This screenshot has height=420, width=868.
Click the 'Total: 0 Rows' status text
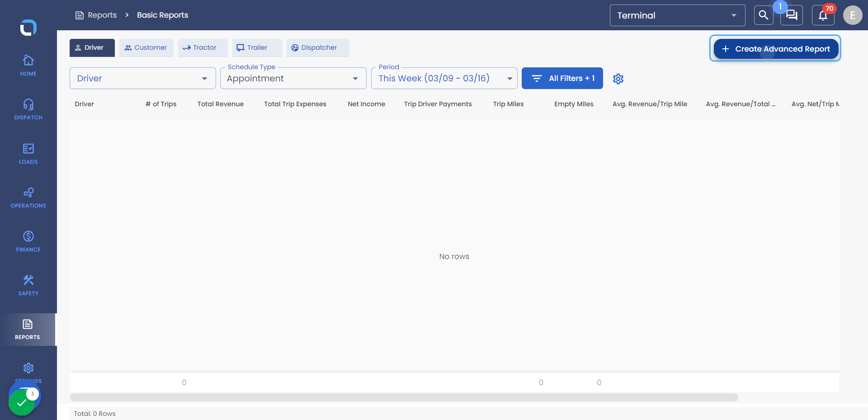pos(95,414)
